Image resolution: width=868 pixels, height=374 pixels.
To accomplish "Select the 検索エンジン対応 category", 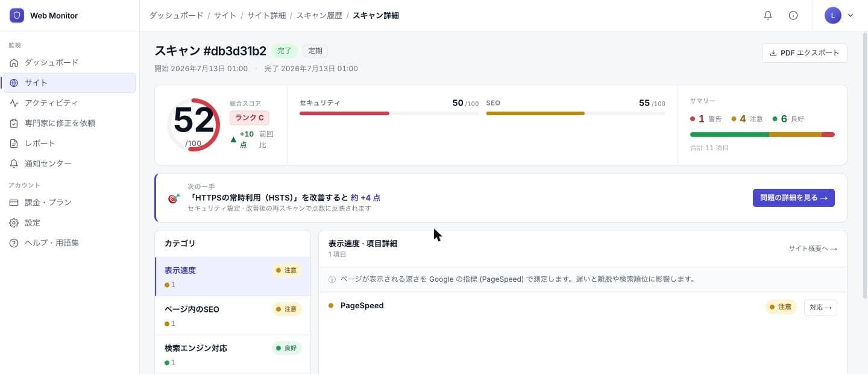I will click(233, 354).
